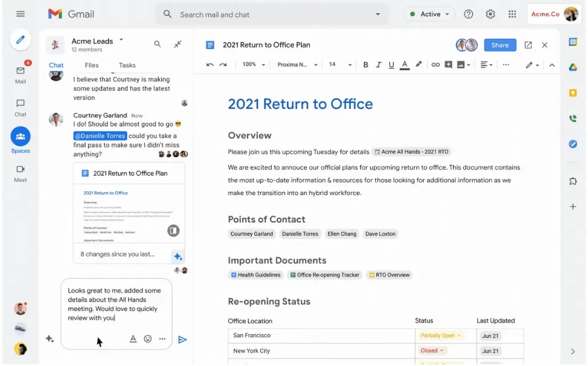Open the Acme Leads space menu arrow
The width and height of the screenshot is (588, 366).
[121, 39]
